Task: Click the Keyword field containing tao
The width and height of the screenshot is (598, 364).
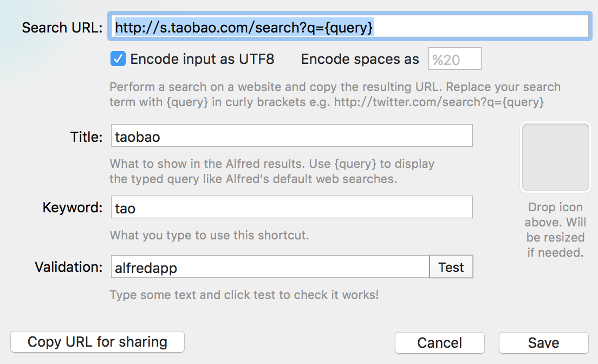Action: pyautogui.click(x=291, y=207)
